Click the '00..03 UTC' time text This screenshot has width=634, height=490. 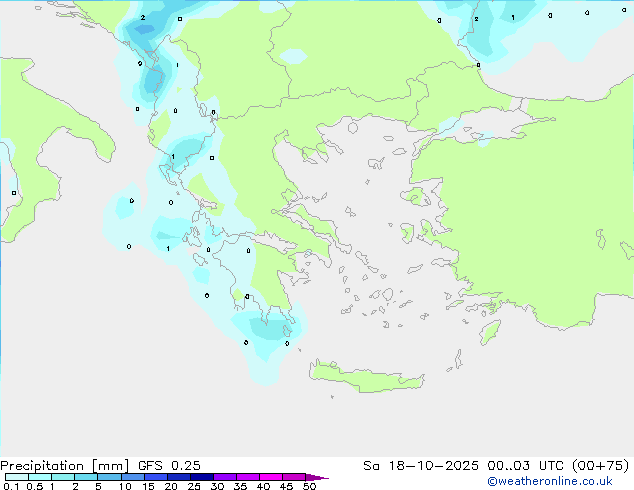[525, 466]
